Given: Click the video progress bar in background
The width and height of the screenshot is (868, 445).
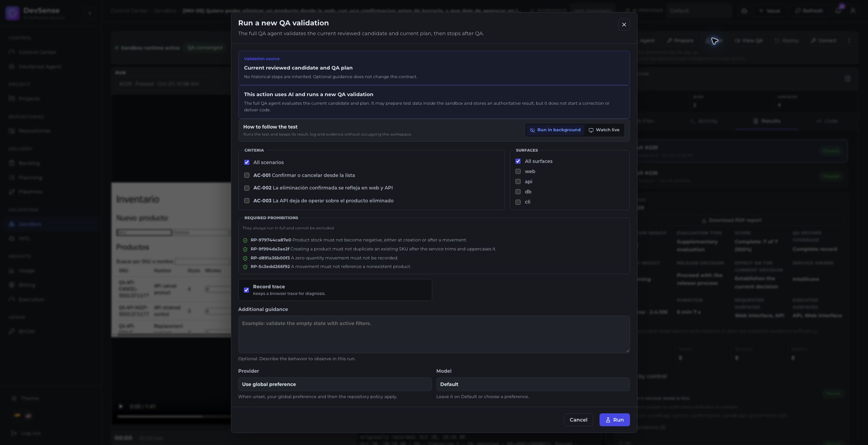Looking at the screenshot, I should 174,416.
